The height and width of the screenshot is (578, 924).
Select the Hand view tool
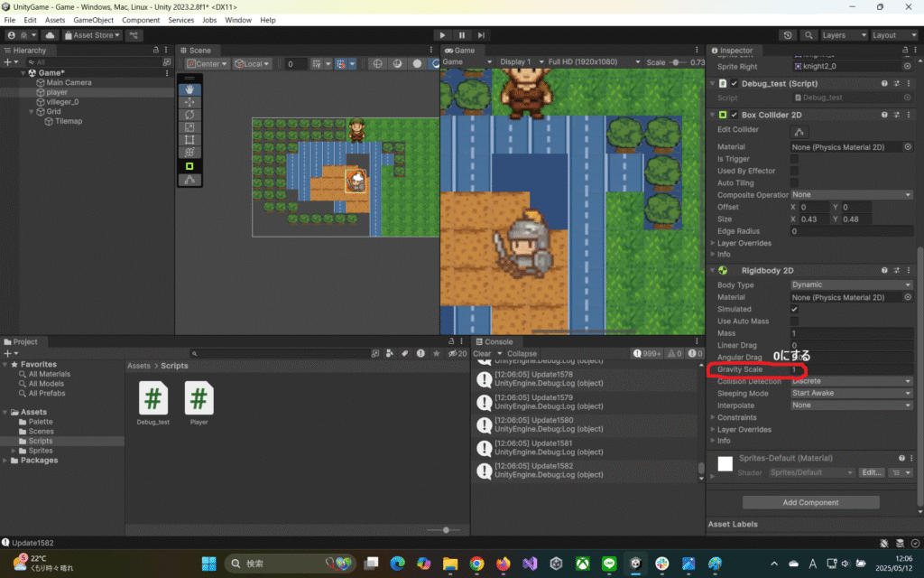click(189, 89)
